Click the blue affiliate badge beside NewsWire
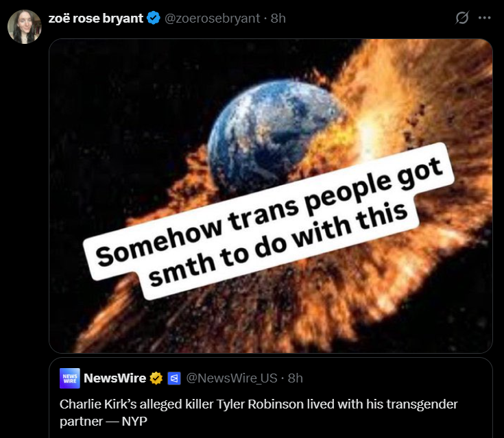504x438 pixels. click(x=174, y=378)
